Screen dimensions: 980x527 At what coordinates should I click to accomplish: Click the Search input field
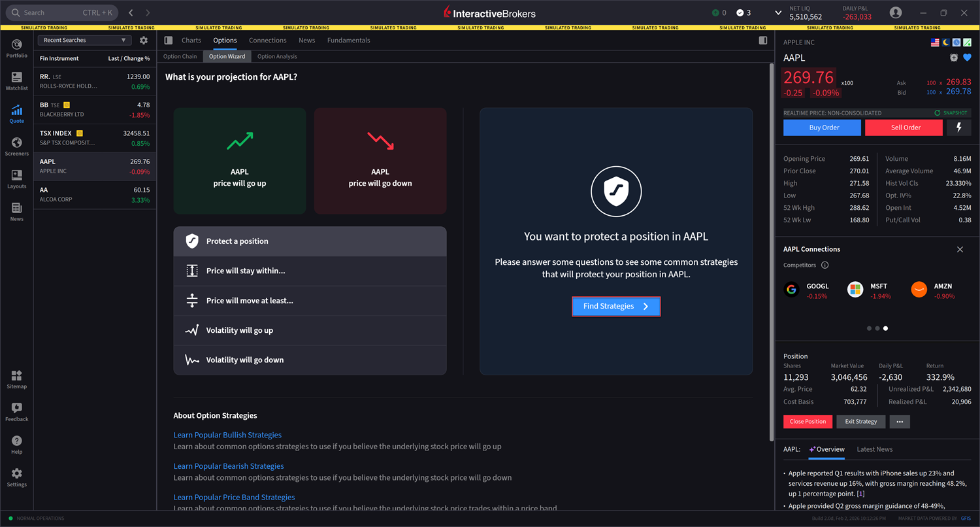(52, 13)
